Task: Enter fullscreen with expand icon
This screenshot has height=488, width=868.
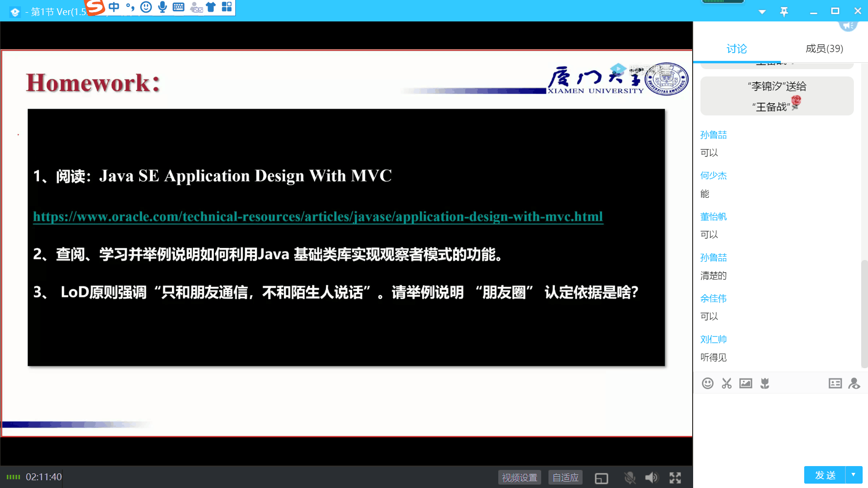Action: (675, 478)
